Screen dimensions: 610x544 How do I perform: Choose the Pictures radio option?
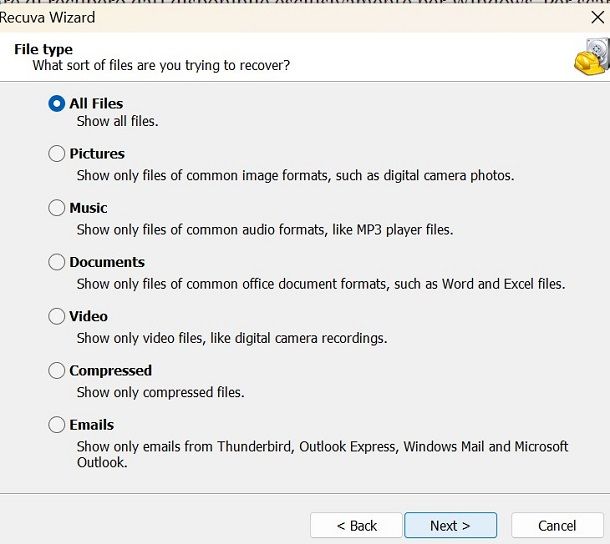tap(56, 153)
